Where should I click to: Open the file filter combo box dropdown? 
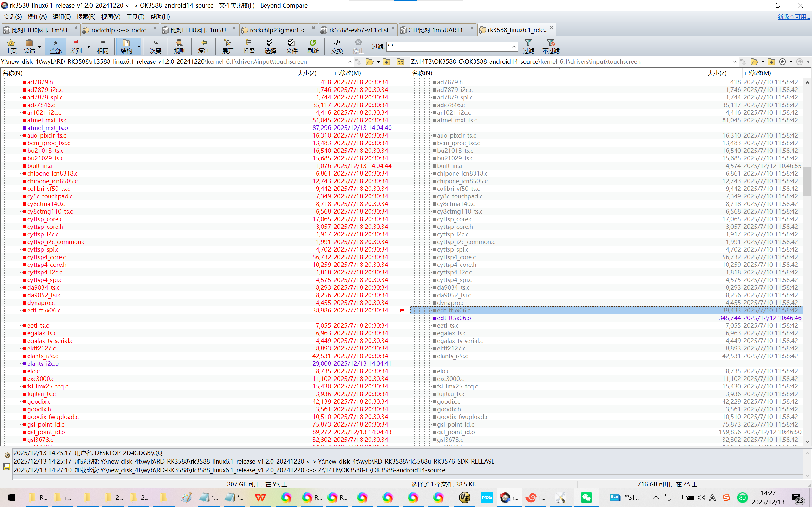(x=514, y=46)
